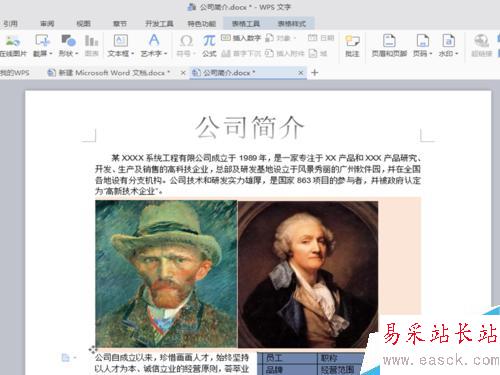Expand the 截屏 dropdown arrow
The height and width of the screenshot is (375, 500).
coord(51,54)
